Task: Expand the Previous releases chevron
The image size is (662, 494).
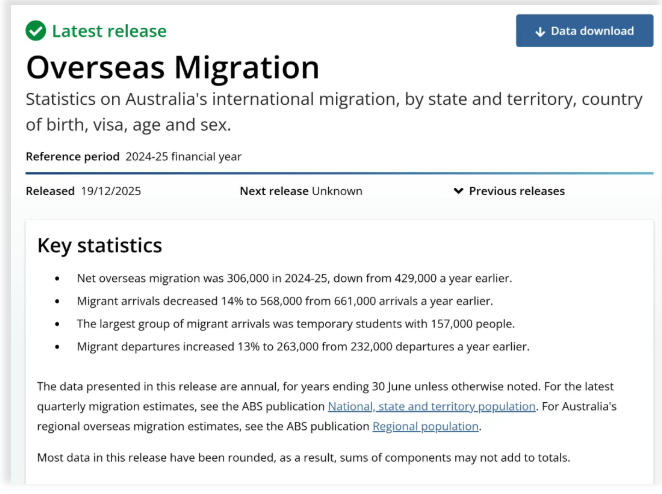Action: 458,191
